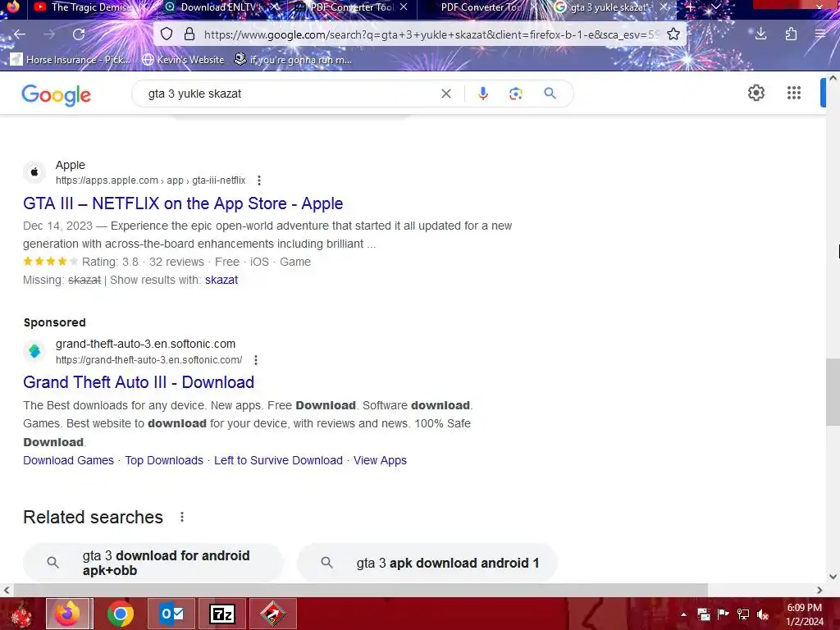Screen dimensions: 840x630
Task: Open Firefox extensions puzzle icon
Action: point(792,34)
